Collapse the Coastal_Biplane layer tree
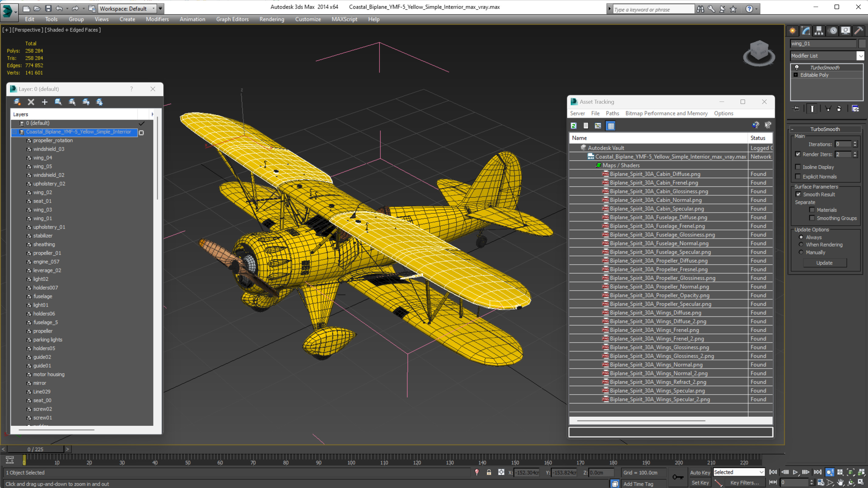 tap(15, 132)
